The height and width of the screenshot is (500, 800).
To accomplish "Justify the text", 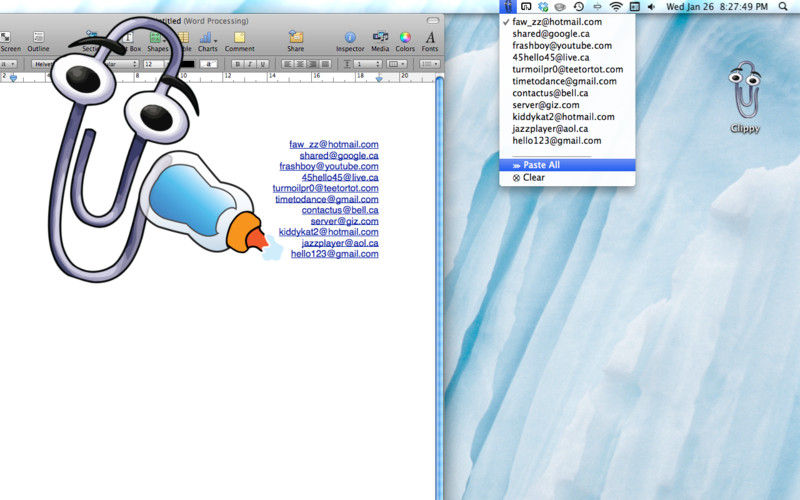I will tap(325, 64).
